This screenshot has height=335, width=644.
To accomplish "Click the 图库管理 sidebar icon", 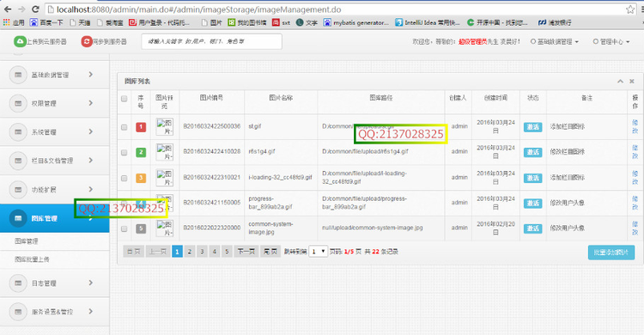I will [x=18, y=218].
